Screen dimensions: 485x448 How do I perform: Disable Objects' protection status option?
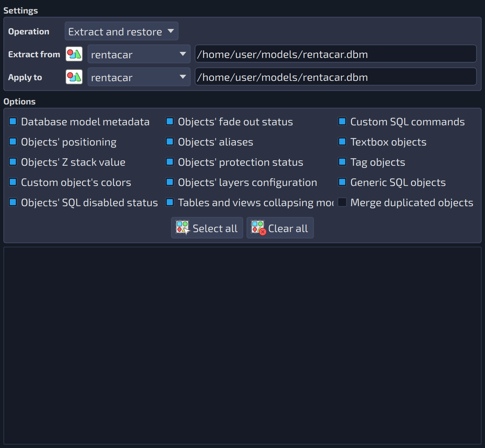pyautogui.click(x=170, y=162)
